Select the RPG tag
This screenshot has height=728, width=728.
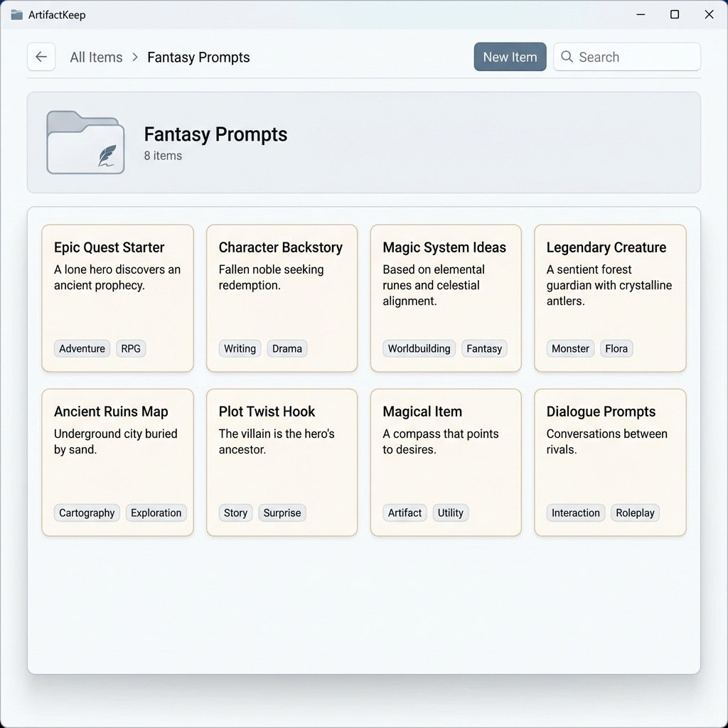[131, 348]
